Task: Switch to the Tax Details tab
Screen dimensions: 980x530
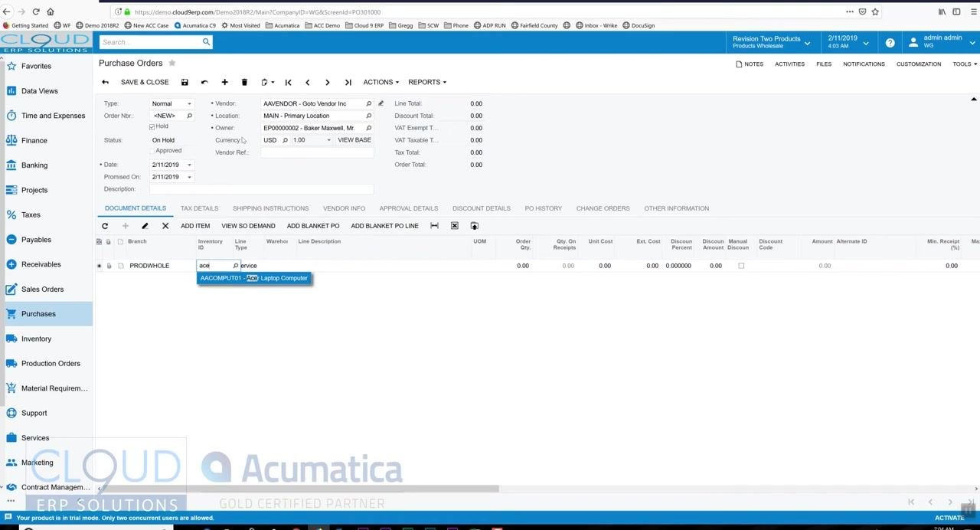Action: click(x=199, y=208)
